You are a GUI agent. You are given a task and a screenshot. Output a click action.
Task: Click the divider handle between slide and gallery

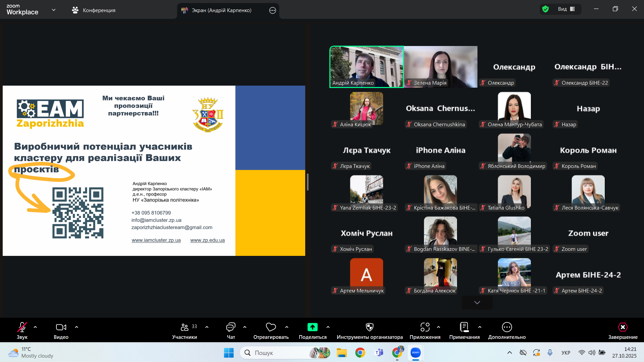click(308, 182)
